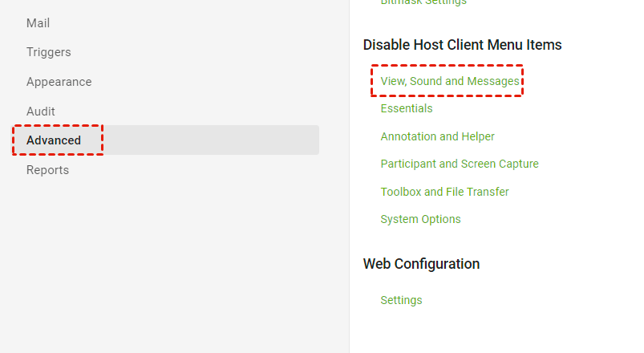Click the red dashed outline around Advanced
This screenshot has width=644, height=353.
tap(15, 140)
